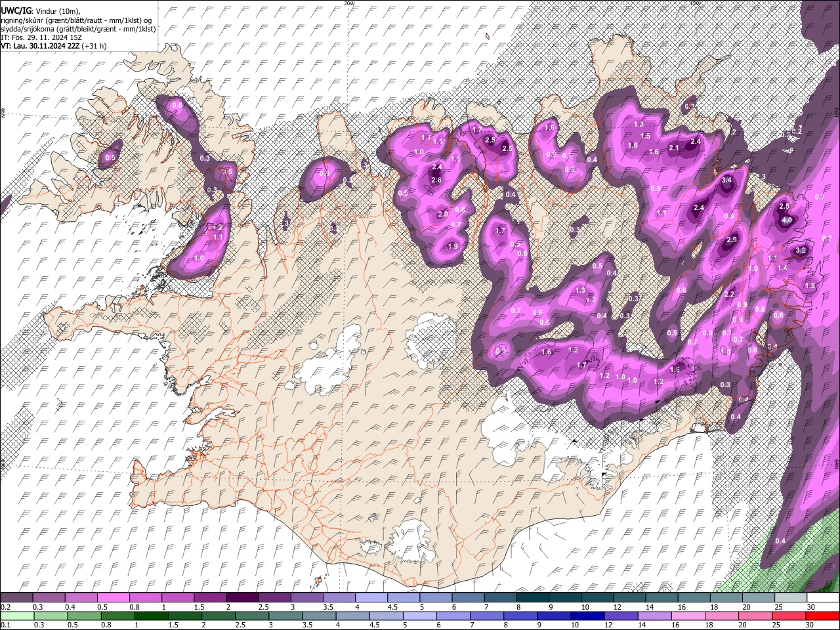The height and width of the screenshot is (630, 840).
Task: Select the 'slydda/snjókoma' description line
Action: (x=78, y=29)
